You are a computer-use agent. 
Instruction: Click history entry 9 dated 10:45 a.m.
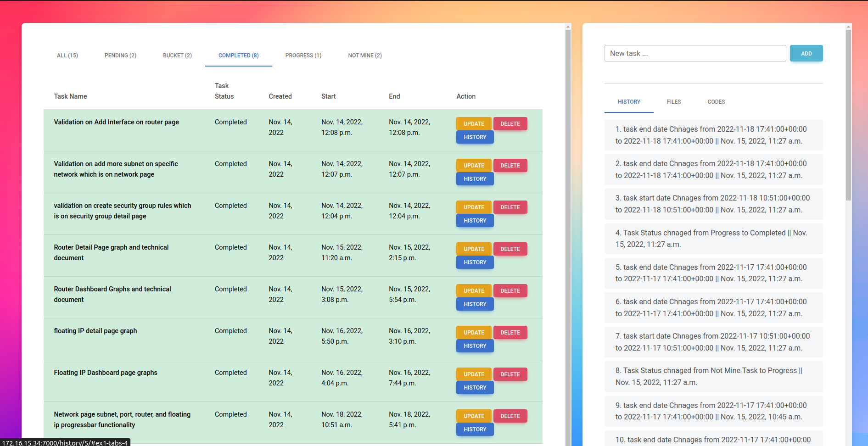tap(713, 411)
